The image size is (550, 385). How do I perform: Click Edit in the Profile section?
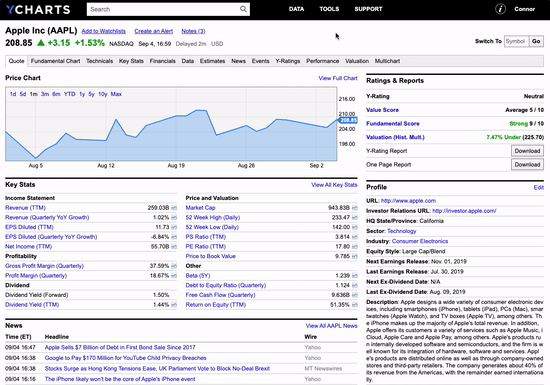click(538, 188)
